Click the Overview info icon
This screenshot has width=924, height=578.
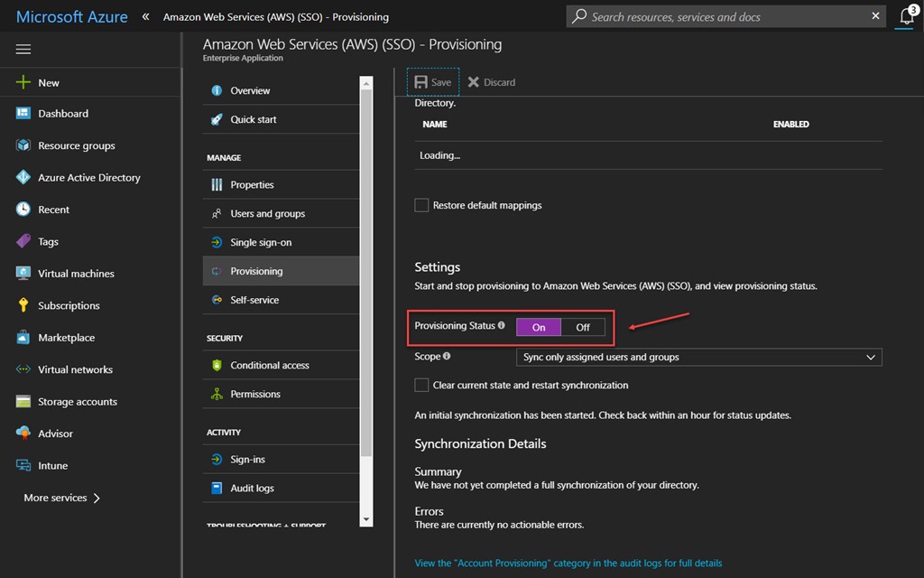217,90
